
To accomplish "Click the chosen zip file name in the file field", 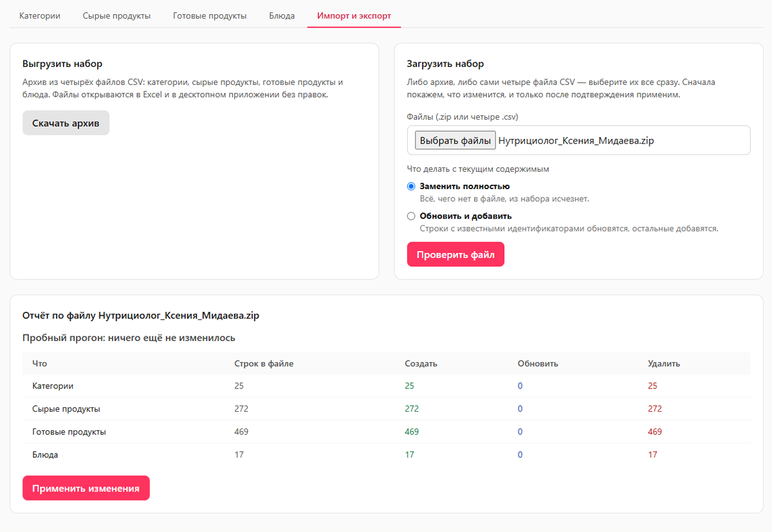I will [x=576, y=140].
